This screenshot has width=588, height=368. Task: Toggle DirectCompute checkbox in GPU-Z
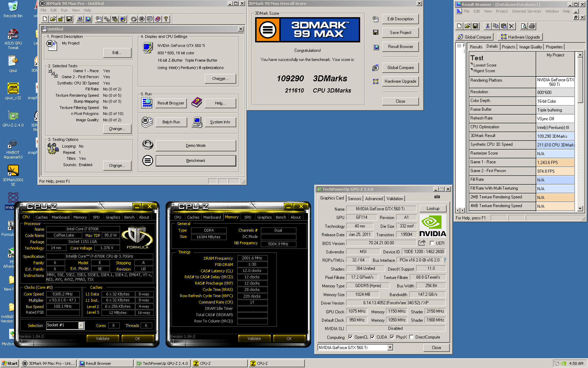411,337
